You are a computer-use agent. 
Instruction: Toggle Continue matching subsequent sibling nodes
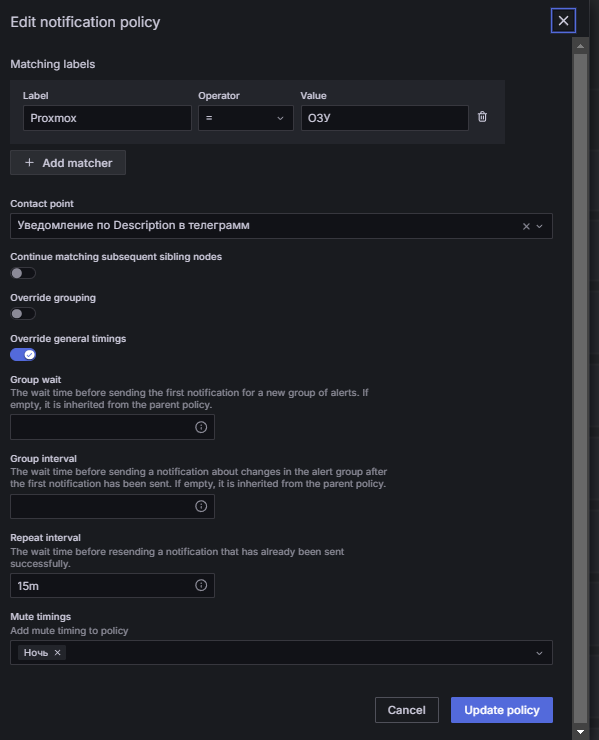point(23,273)
